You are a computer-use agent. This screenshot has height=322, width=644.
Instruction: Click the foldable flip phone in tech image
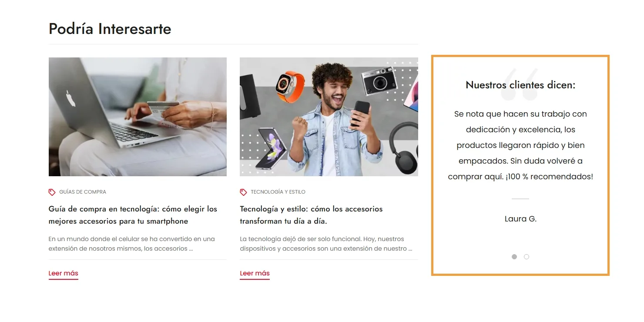click(271, 149)
